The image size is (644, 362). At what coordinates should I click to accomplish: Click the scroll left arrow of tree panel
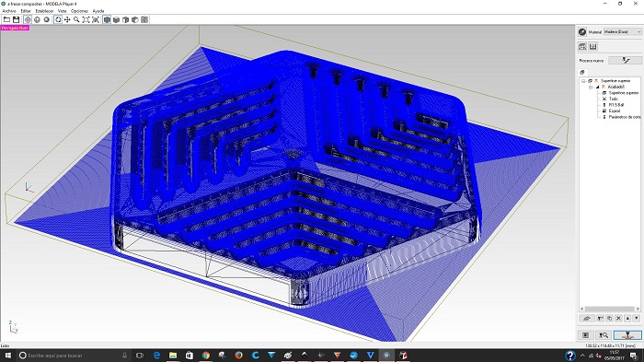click(x=582, y=309)
